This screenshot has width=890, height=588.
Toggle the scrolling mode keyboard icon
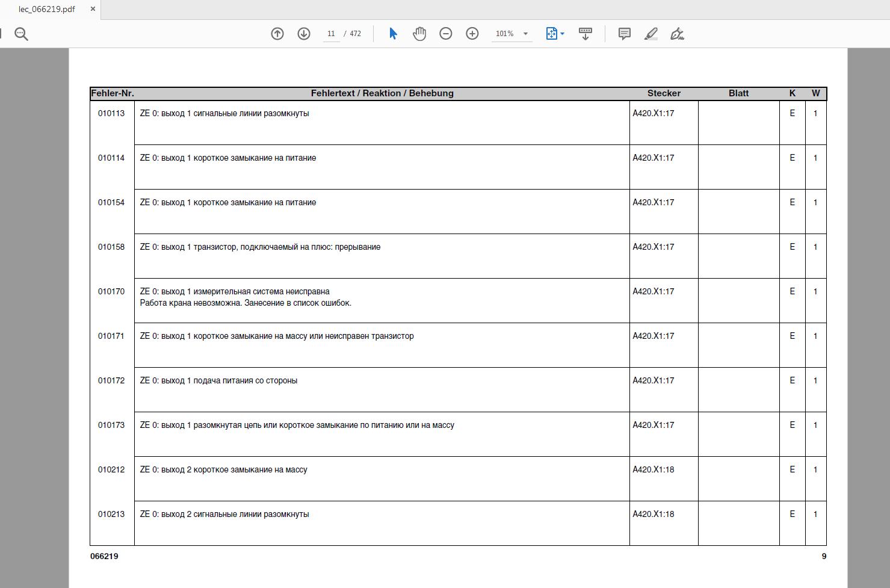click(x=585, y=34)
